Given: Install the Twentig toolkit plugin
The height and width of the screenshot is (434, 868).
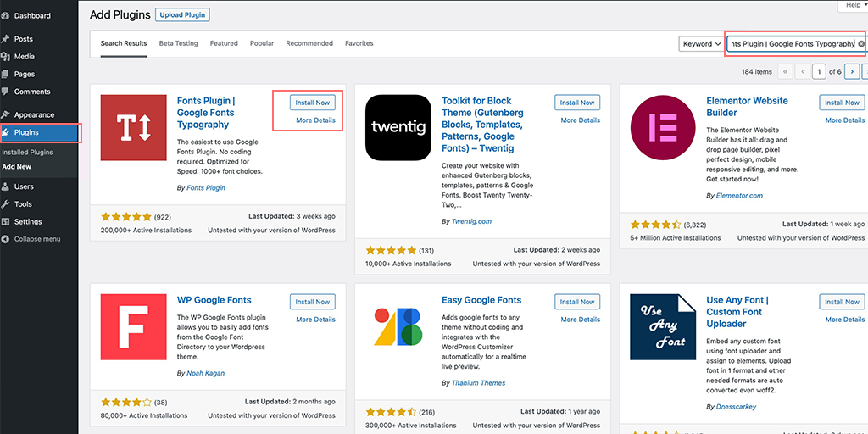Looking at the screenshot, I should click(x=577, y=103).
